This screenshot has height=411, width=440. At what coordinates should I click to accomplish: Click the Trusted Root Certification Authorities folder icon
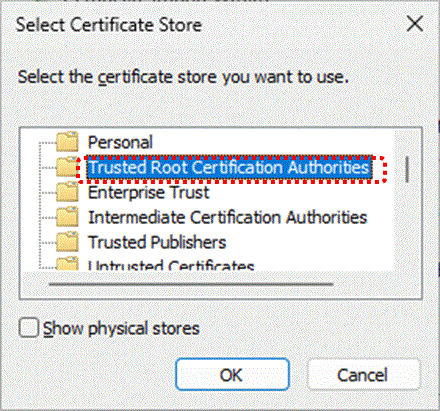coord(67,167)
